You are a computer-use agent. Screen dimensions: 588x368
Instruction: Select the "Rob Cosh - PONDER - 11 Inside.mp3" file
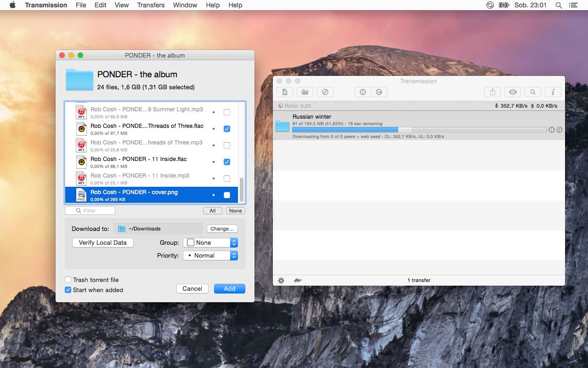click(x=152, y=178)
